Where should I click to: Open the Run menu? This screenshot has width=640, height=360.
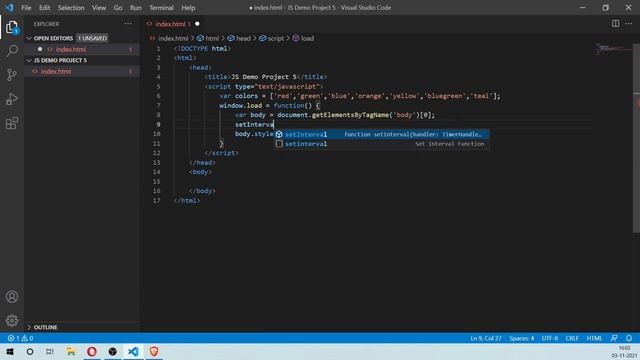(136, 8)
